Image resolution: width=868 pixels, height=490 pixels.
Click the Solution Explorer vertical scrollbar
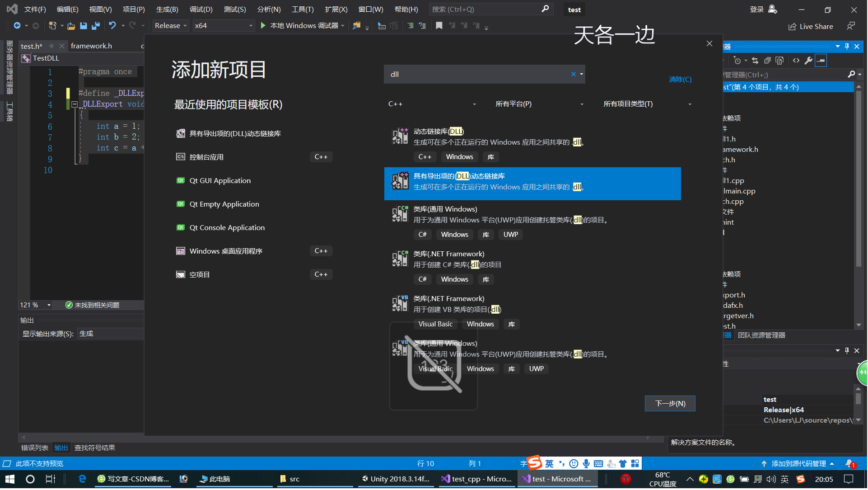[859, 181]
